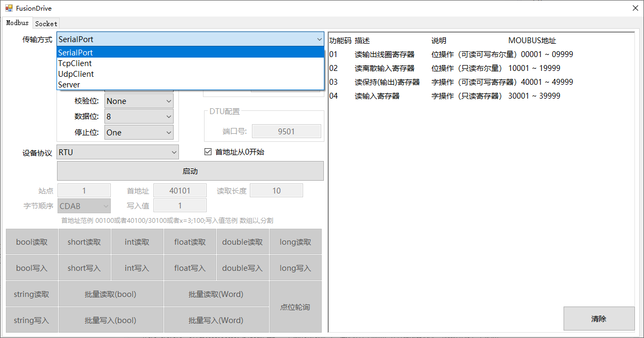Image resolution: width=644 pixels, height=338 pixels.
Task: Click the 批量读取(Word) button
Action: pyautogui.click(x=216, y=294)
